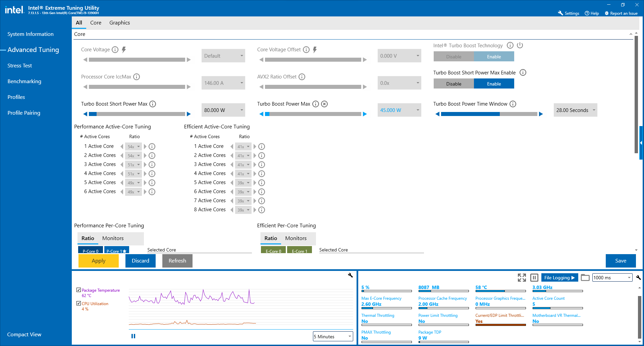Viewport: 644px width, 346px height.
Task: Switch to the Core tab
Action: (x=96, y=22)
